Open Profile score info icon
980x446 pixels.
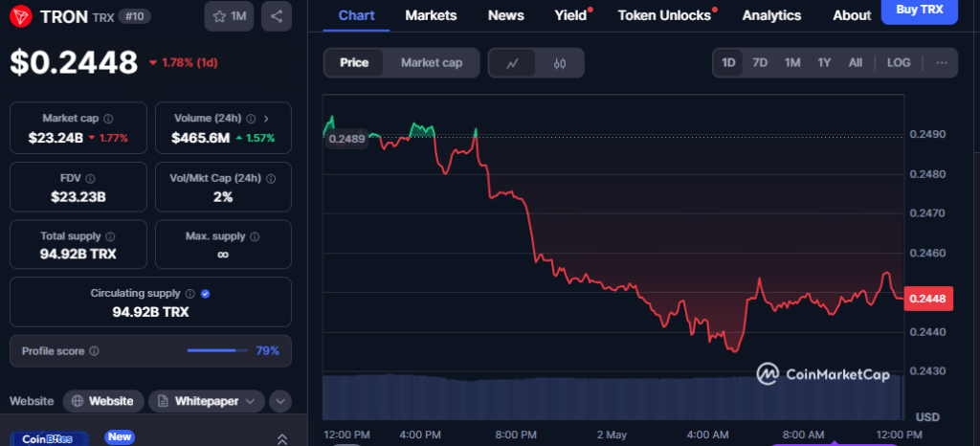95,351
